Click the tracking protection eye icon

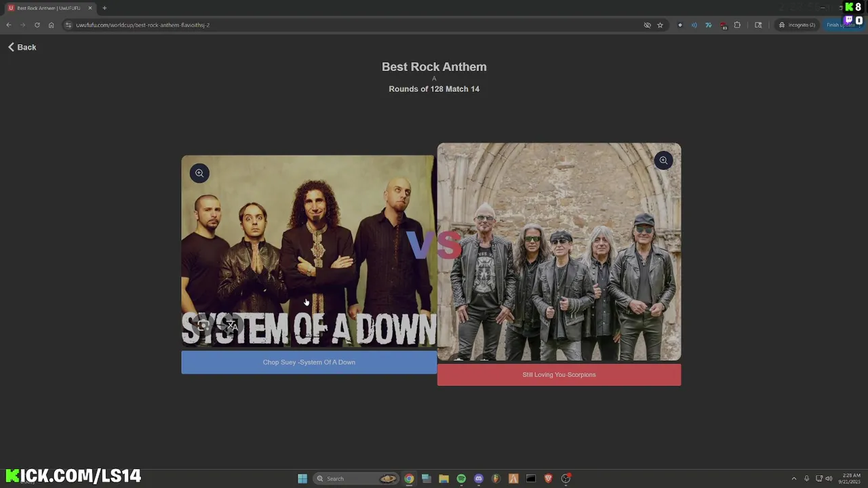coord(647,25)
